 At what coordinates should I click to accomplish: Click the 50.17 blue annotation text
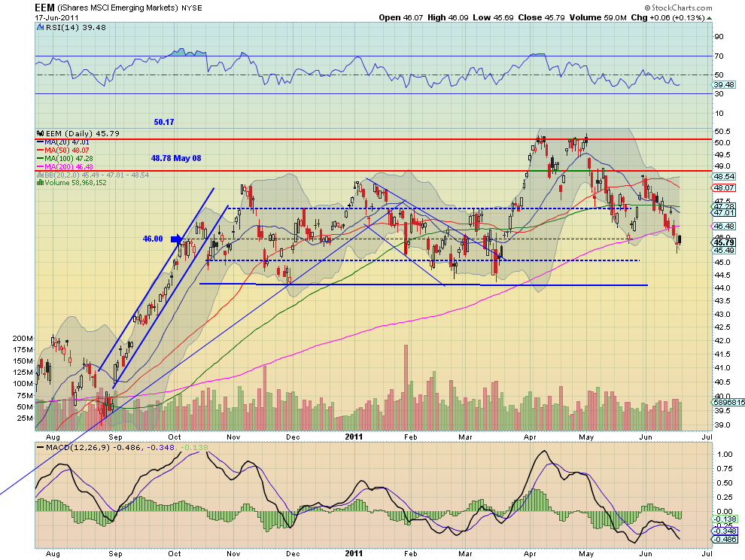coord(164,122)
